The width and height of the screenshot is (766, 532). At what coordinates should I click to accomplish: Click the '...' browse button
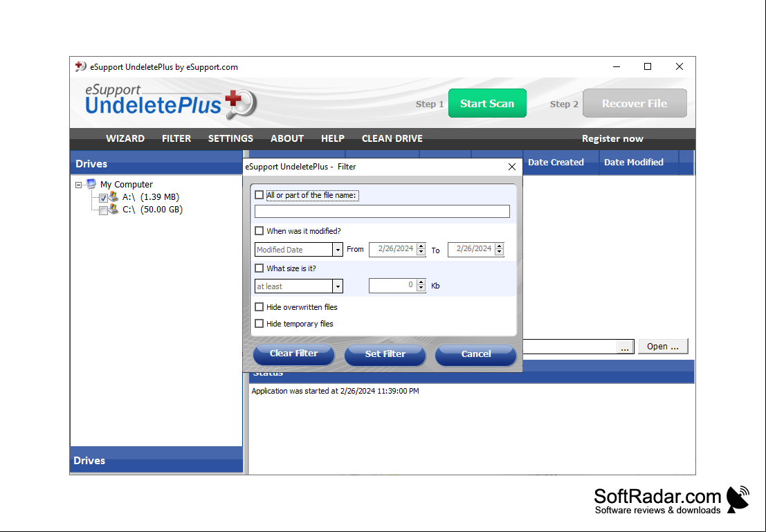point(625,347)
